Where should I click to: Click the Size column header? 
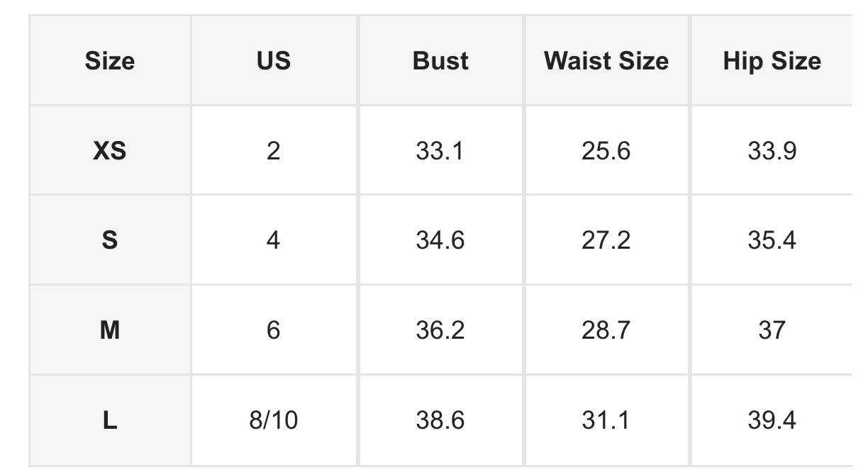(110, 61)
